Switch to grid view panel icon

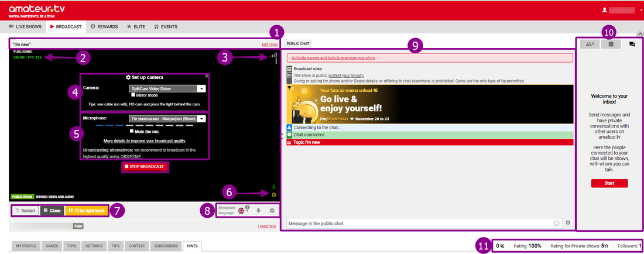[611, 44]
